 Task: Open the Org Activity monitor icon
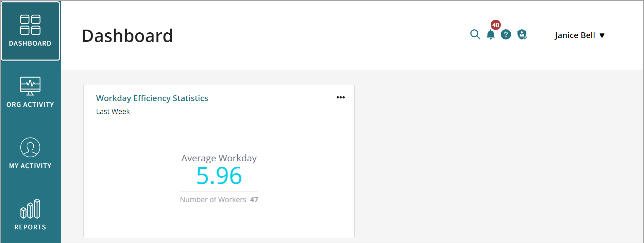tap(30, 86)
